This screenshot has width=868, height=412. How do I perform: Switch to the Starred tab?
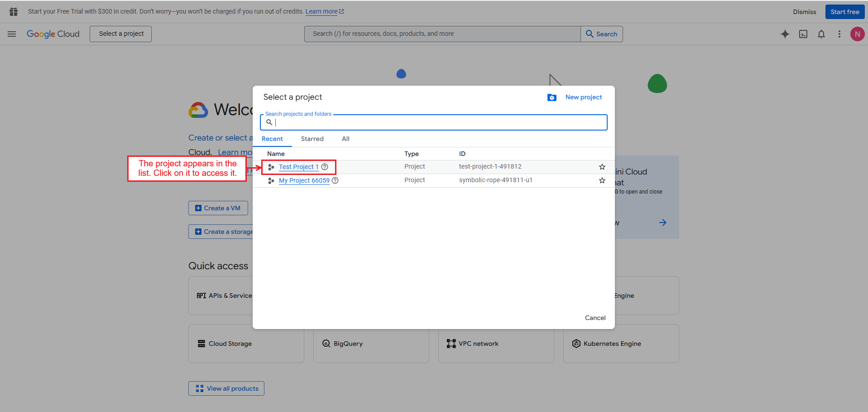[x=312, y=139]
